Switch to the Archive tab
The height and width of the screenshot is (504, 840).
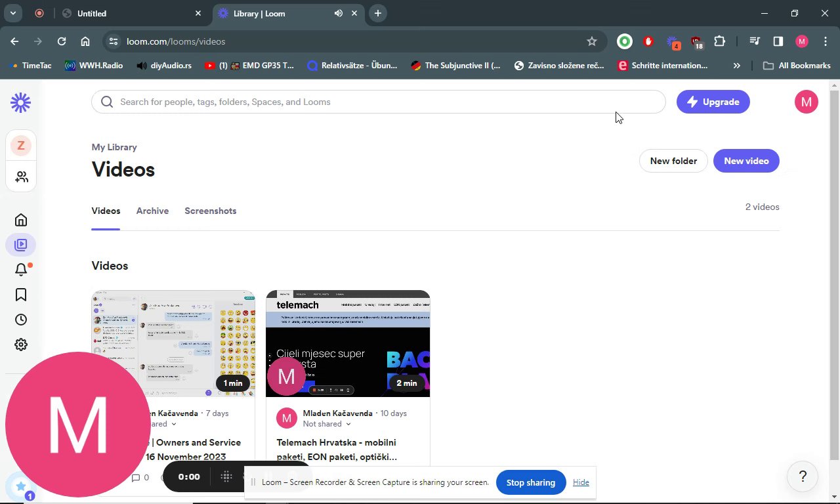152,211
